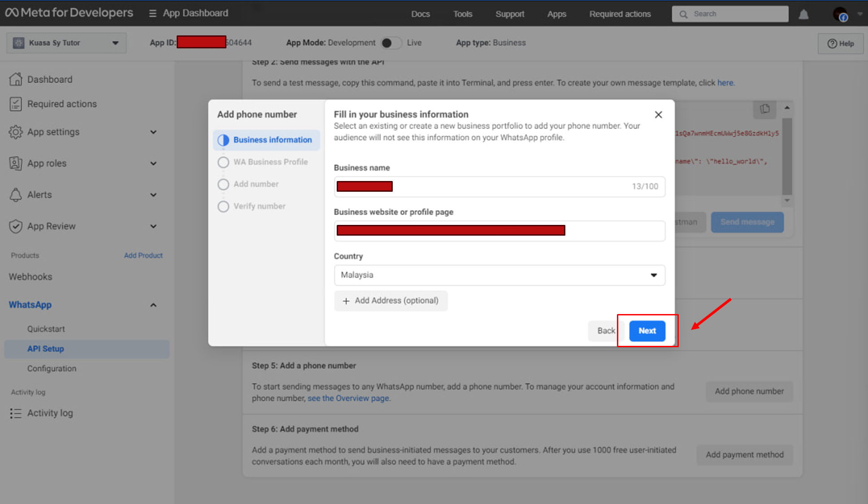The image size is (868, 504).
Task: Open the Country dropdown showing Malaysia
Action: tap(499, 275)
